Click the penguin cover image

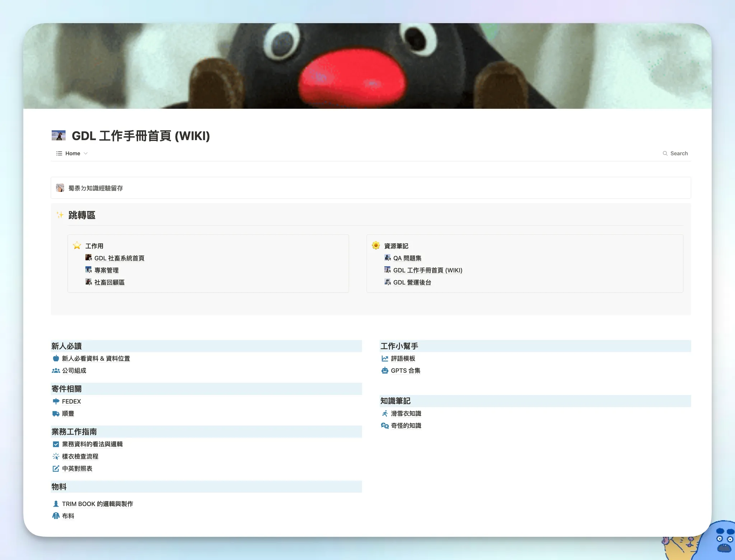[x=367, y=66]
